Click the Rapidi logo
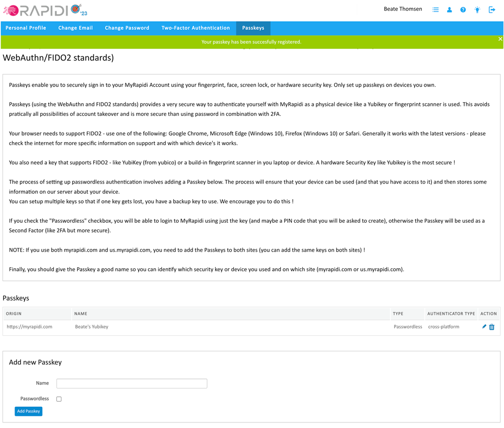Viewport: 504px width, 428px height. [45, 10]
